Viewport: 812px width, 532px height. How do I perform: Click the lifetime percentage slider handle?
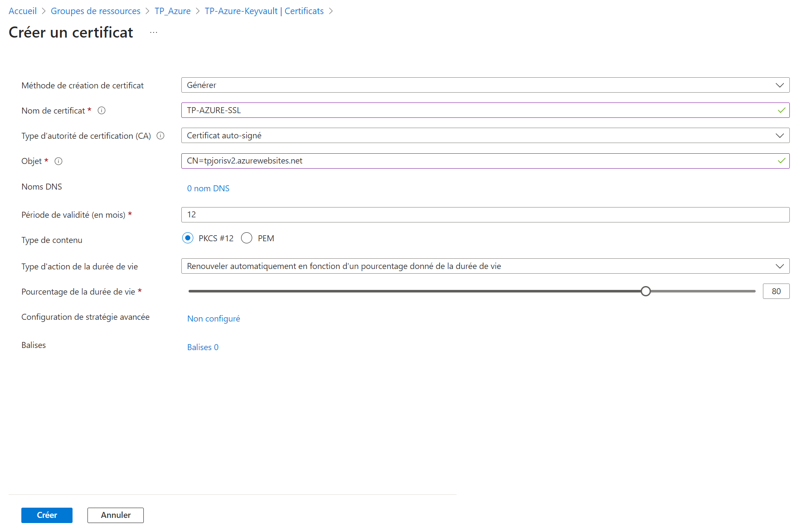(x=646, y=291)
